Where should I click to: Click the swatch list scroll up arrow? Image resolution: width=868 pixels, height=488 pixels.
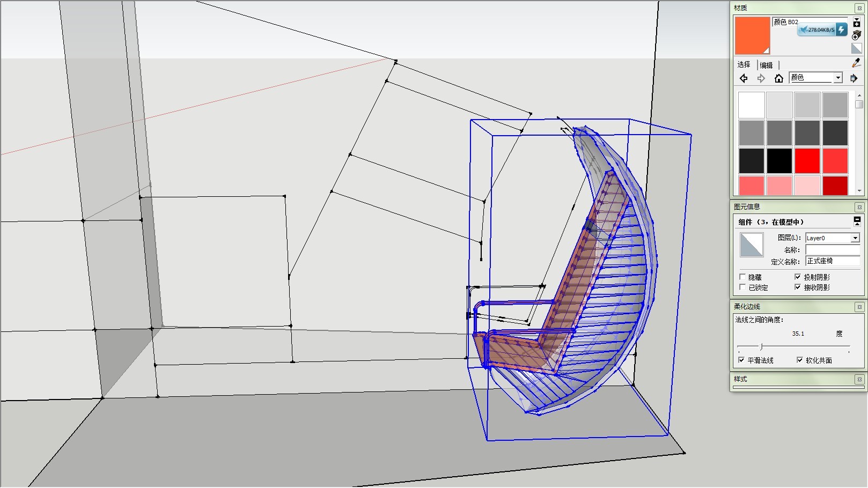[x=859, y=95]
